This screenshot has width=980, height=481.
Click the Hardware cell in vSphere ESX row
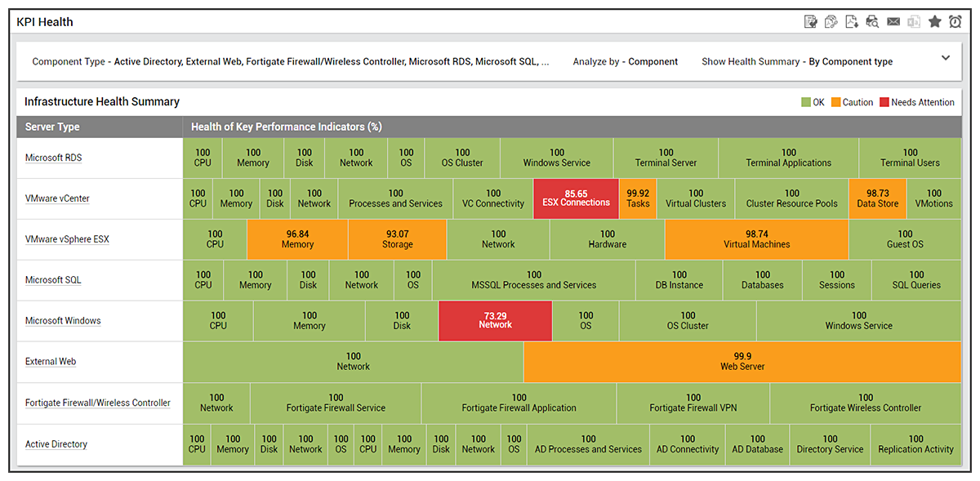coord(608,239)
